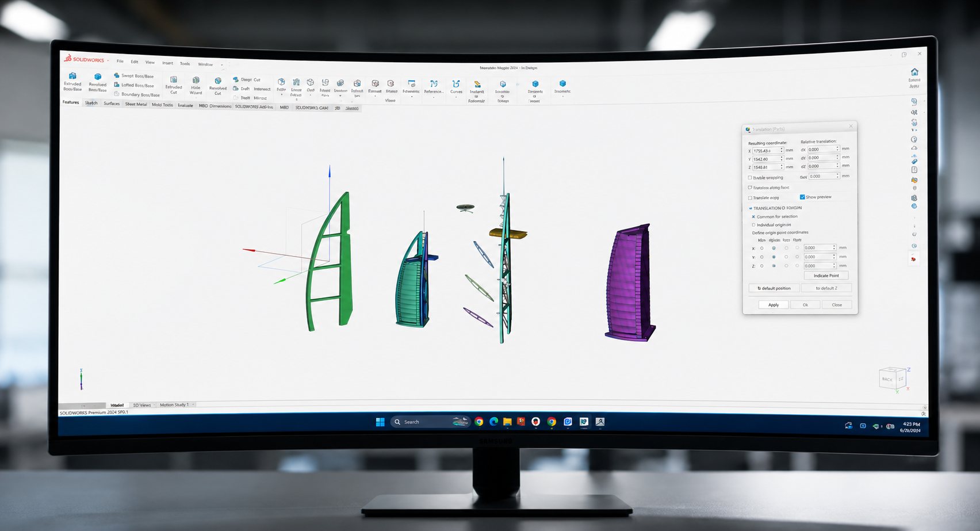
Task: Switch to the Sketch tab
Action: pos(91,103)
